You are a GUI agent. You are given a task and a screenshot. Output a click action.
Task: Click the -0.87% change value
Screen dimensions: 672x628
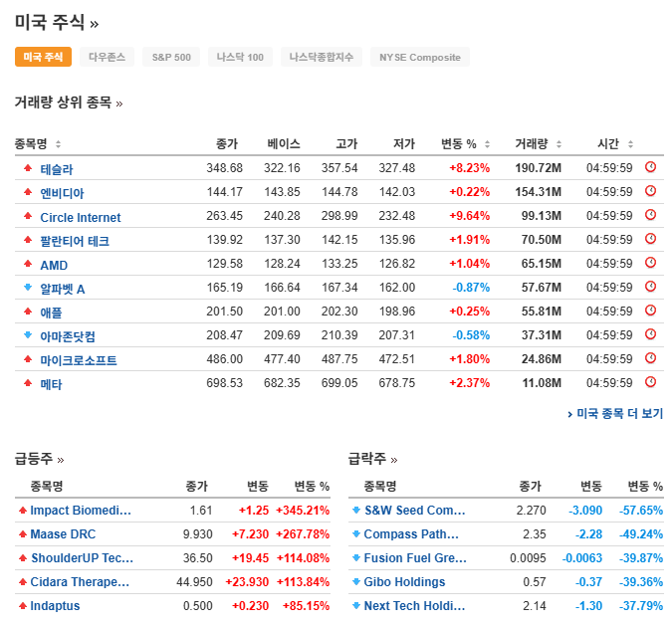(471, 288)
